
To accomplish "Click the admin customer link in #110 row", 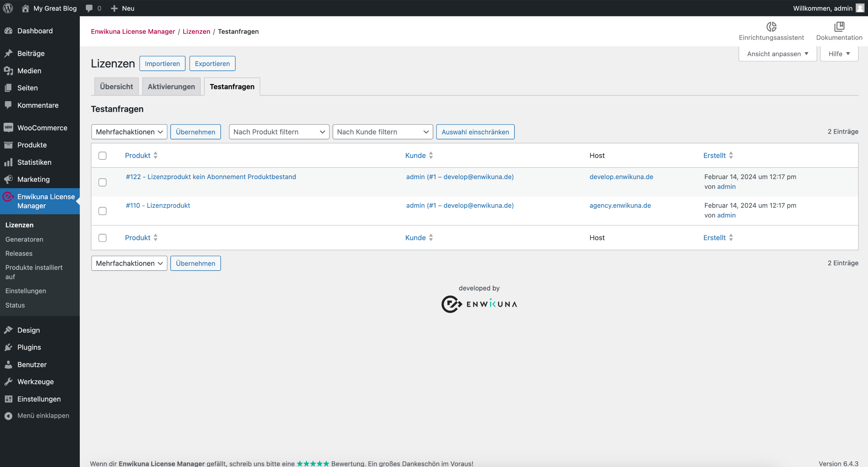I will (x=460, y=205).
